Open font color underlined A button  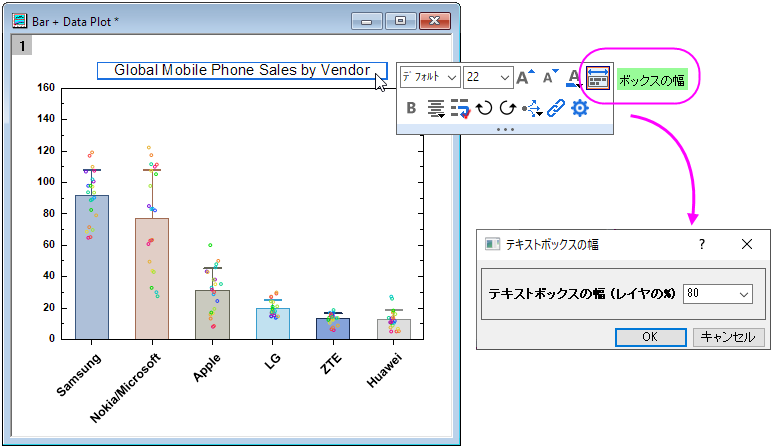tap(574, 78)
